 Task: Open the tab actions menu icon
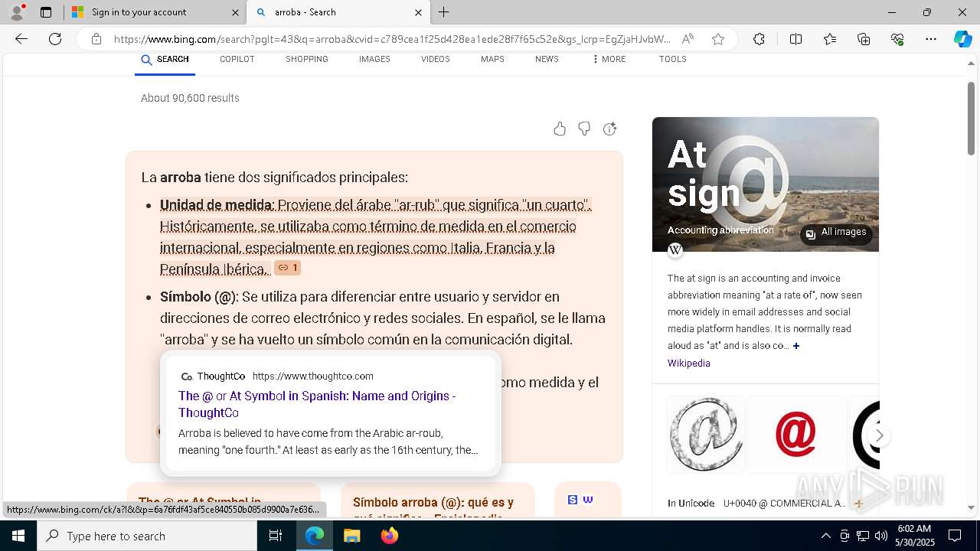click(46, 12)
